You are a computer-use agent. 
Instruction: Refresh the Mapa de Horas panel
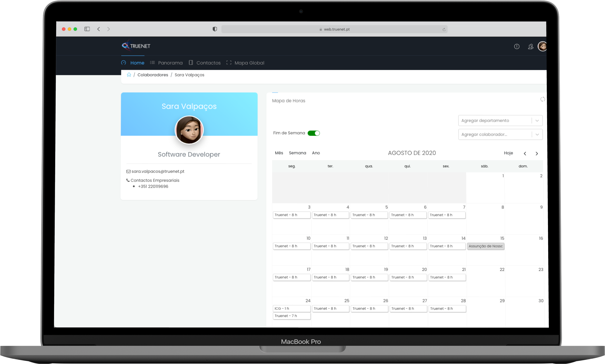click(542, 99)
